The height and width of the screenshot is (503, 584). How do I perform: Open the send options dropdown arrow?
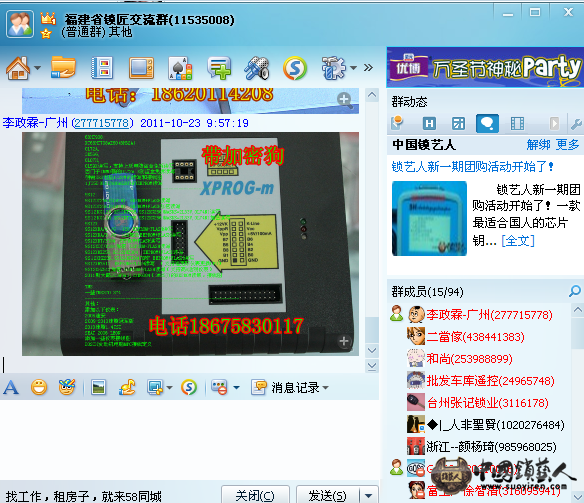click(369, 496)
